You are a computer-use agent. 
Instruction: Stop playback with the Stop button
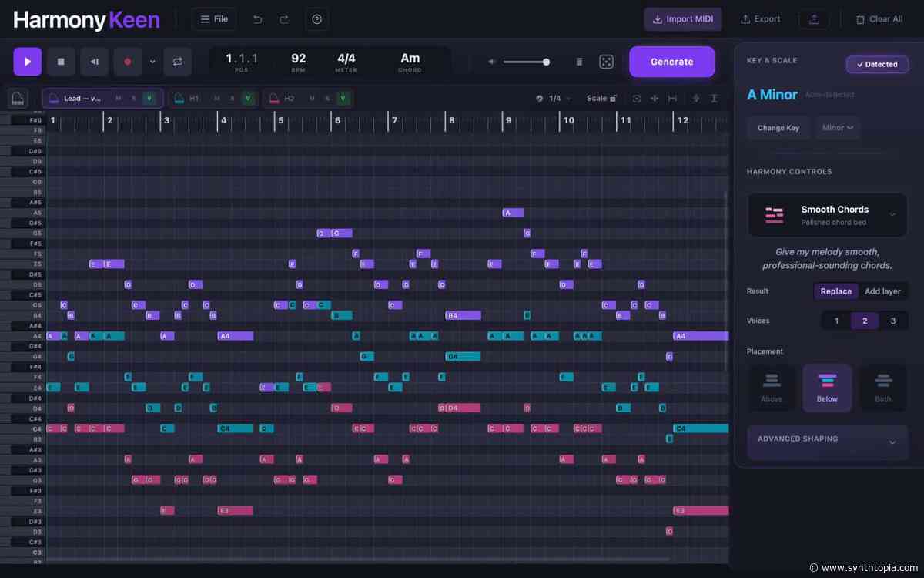pos(61,62)
